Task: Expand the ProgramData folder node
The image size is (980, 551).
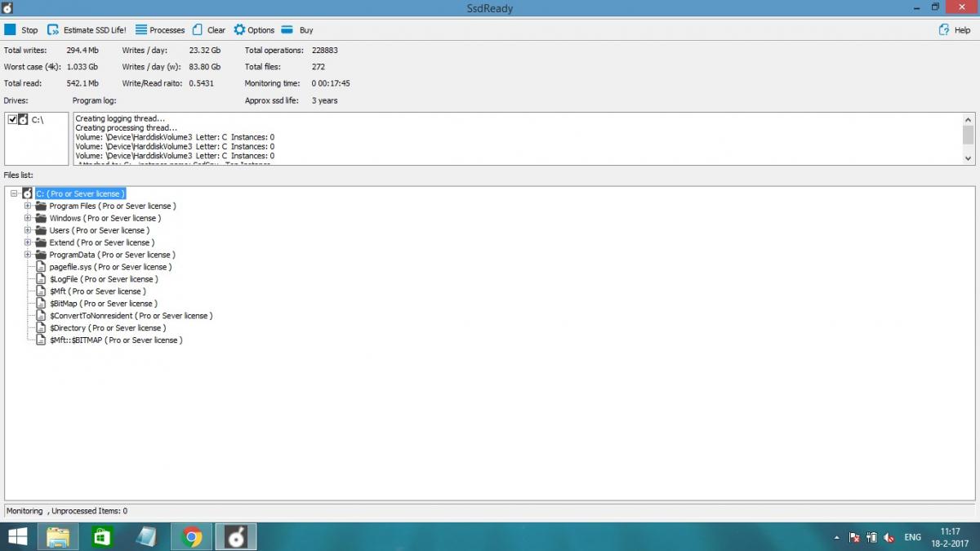Action: click(28, 255)
